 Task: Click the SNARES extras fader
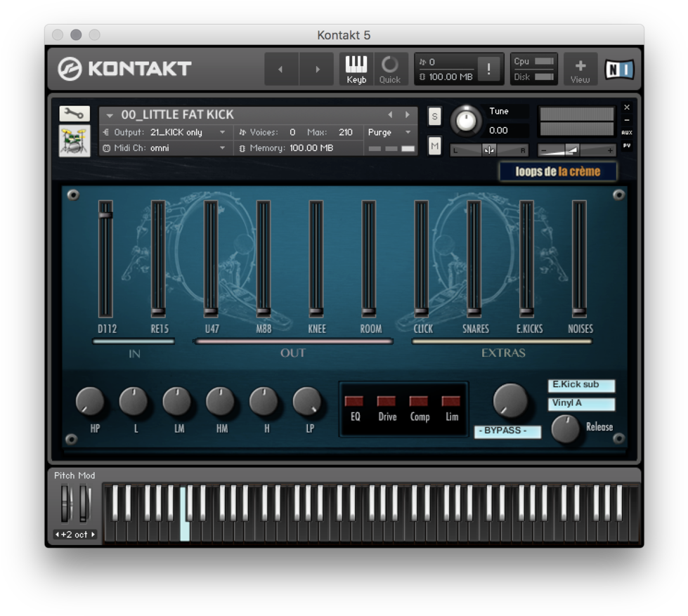[x=474, y=258]
